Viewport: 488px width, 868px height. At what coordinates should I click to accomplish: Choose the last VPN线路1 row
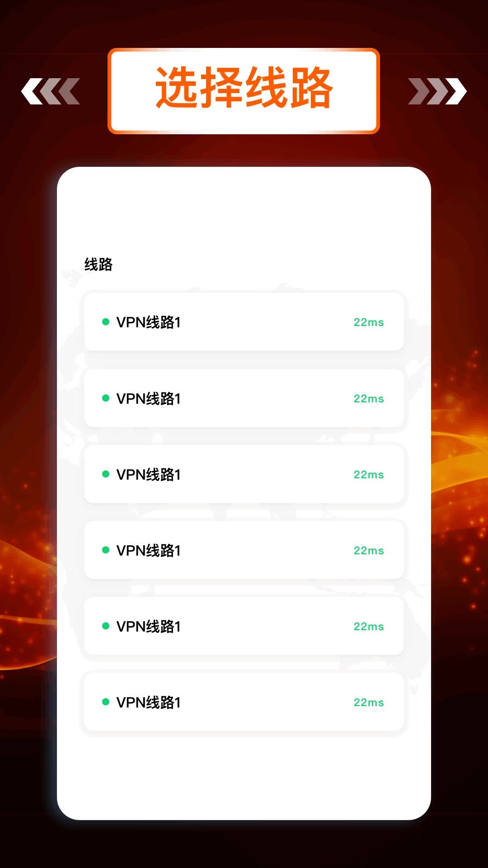244,702
